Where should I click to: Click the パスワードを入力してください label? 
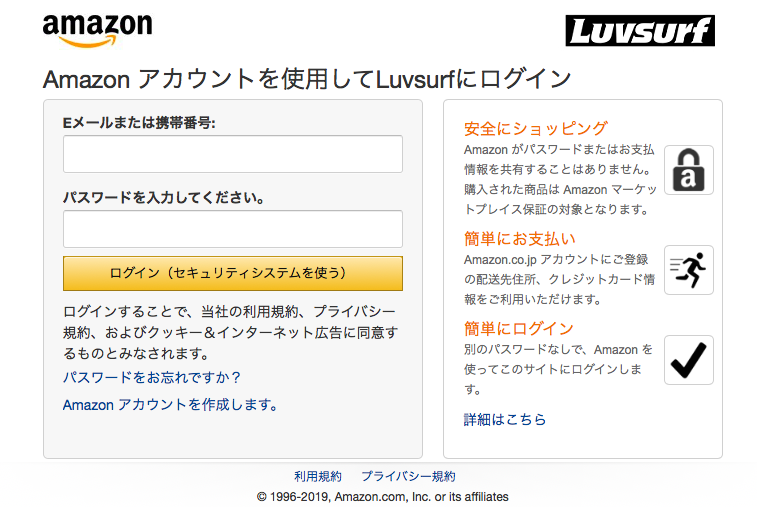(x=164, y=197)
